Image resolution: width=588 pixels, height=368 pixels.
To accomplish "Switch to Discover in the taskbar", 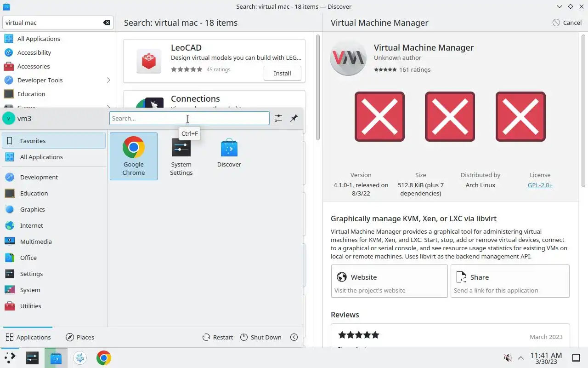I will coord(56,358).
